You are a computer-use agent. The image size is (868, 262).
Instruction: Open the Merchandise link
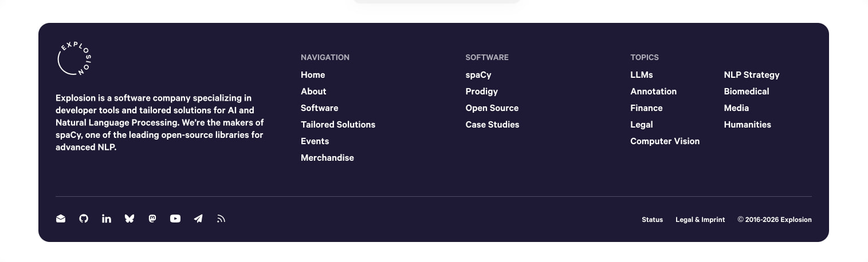pos(327,158)
